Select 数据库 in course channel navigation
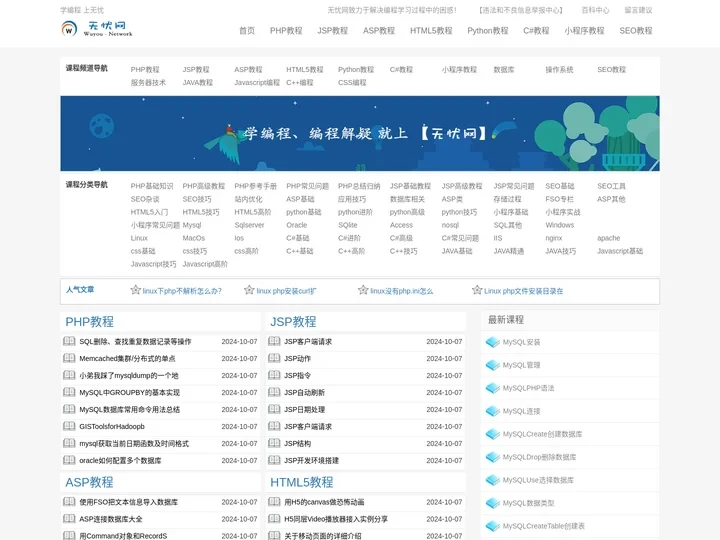The width and height of the screenshot is (720, 540). (x=504, y=70)
